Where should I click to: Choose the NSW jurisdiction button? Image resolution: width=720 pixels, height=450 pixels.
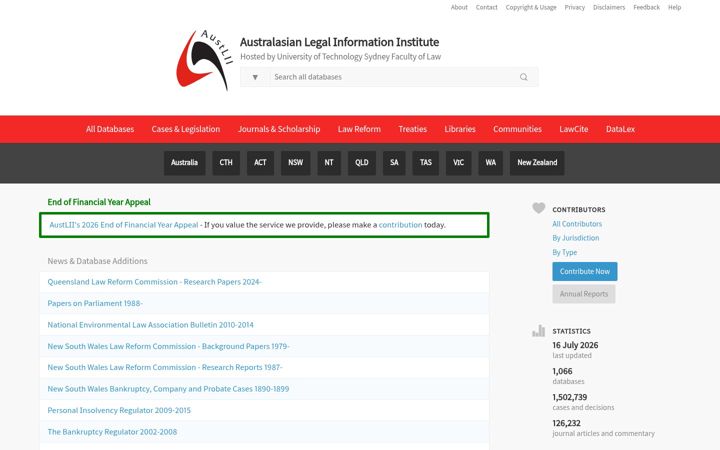coord(296,163)
